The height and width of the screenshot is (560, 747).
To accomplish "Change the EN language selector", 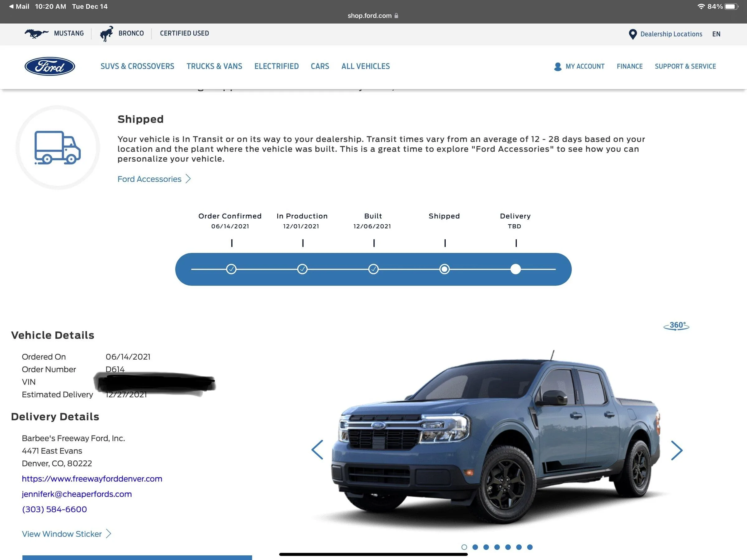I will click(716, 34).
